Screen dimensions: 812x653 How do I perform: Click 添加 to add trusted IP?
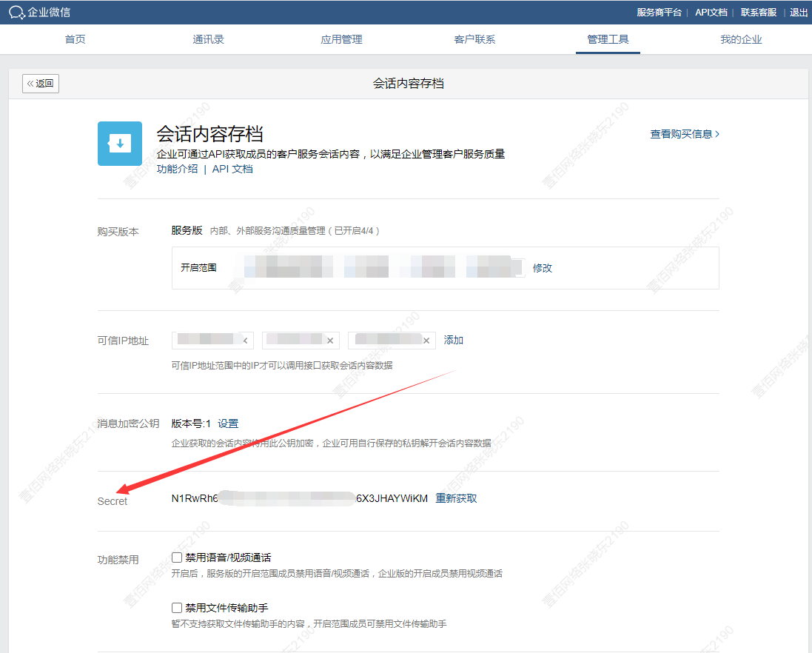click(454, 341)
